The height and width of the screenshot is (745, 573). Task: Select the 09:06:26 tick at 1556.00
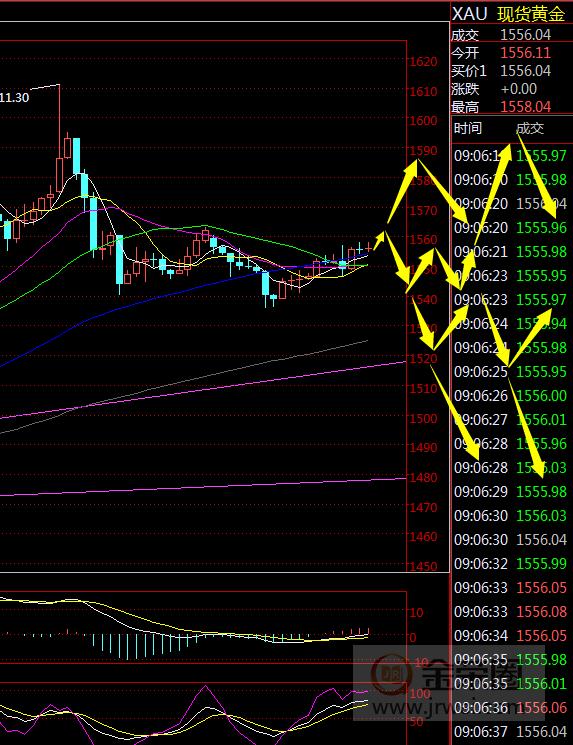coord(512,396)
